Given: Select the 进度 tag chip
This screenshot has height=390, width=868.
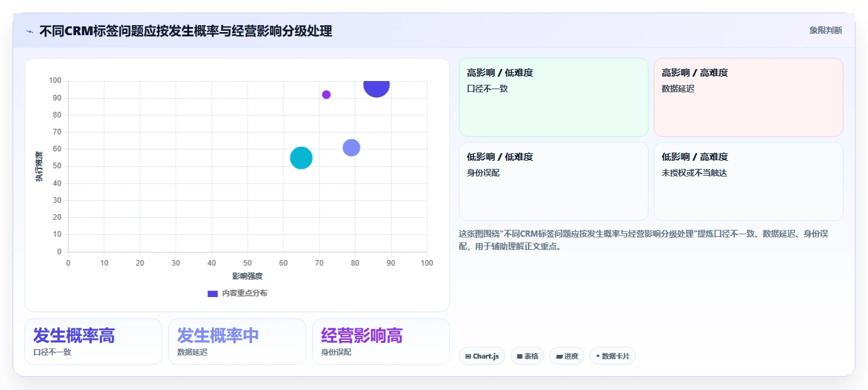Looking at the screenshot, I should pyautogui.click(x=567, y=356).
